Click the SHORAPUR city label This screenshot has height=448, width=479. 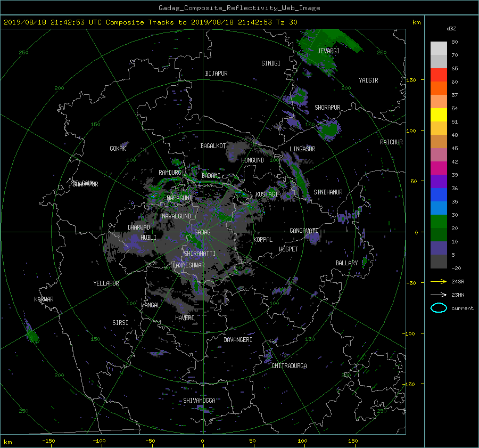[x=327, y=108]
